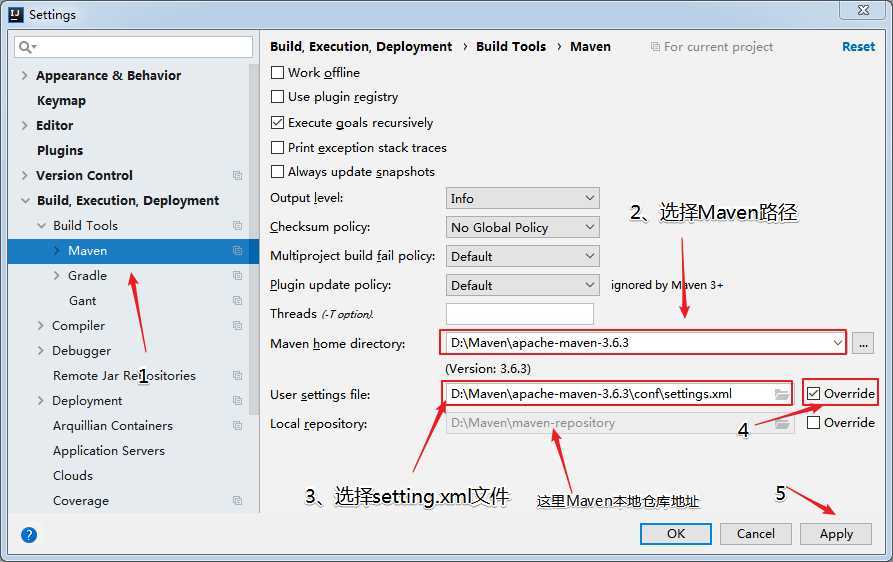Select Clouds in settings tree
Image resolution: width=893 pixels, height=562 pixels.
tap(73, 475)
